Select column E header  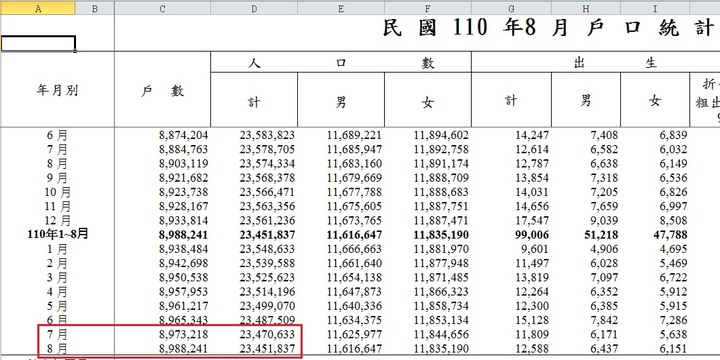(x=341, y=8)
